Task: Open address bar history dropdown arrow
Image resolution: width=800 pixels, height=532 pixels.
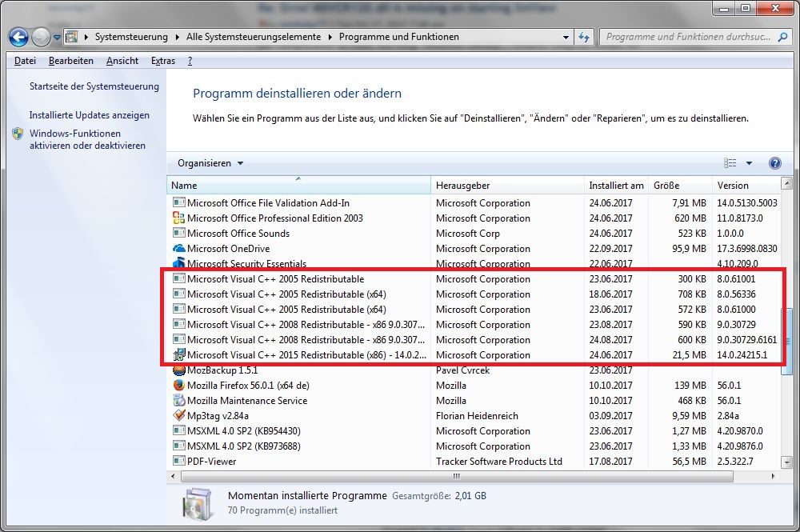Action: click(x=566, y=38)
